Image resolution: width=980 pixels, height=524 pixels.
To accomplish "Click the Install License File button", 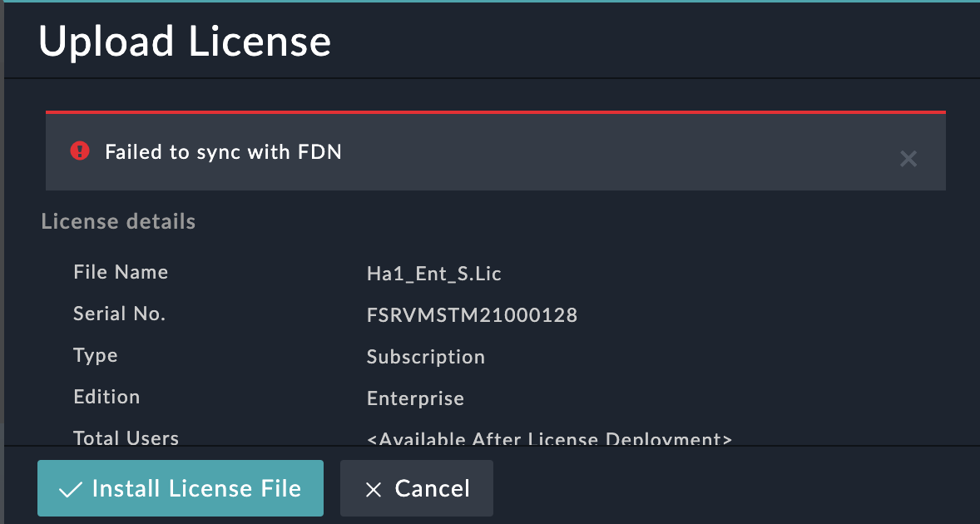I will pyautogui.click(x=180, y=488).
